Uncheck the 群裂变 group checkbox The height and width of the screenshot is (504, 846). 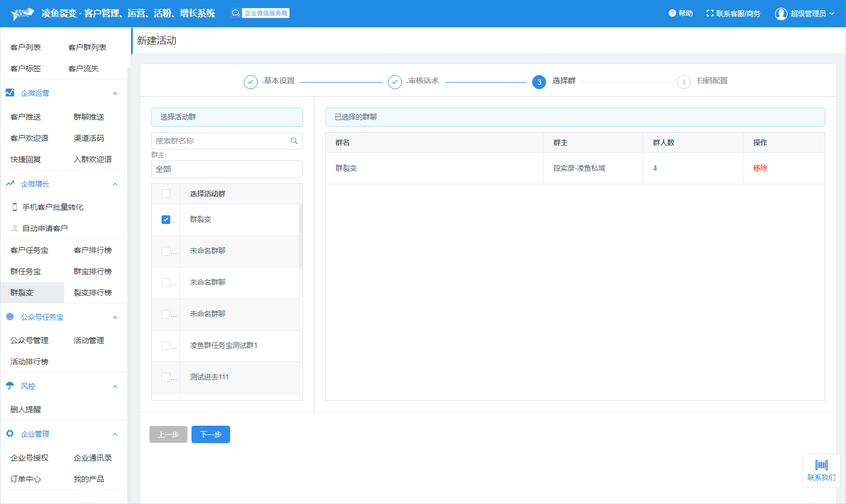166,220
